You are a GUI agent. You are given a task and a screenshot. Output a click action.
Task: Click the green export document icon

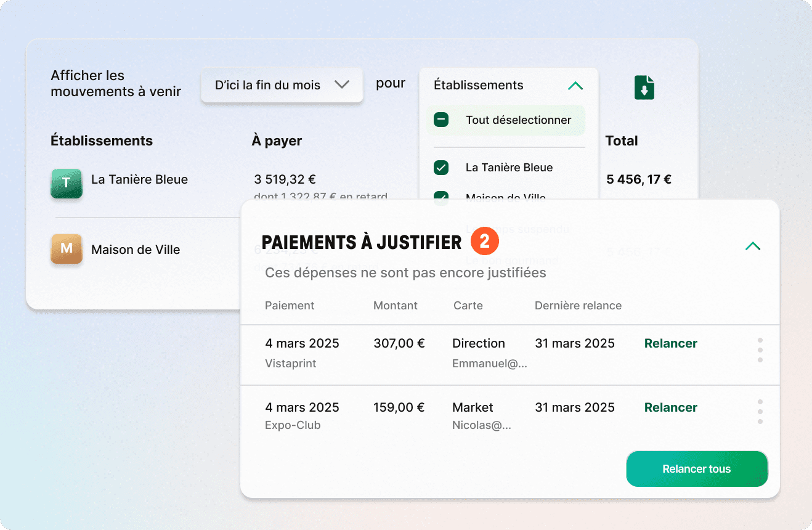click(x=643, y=88)
